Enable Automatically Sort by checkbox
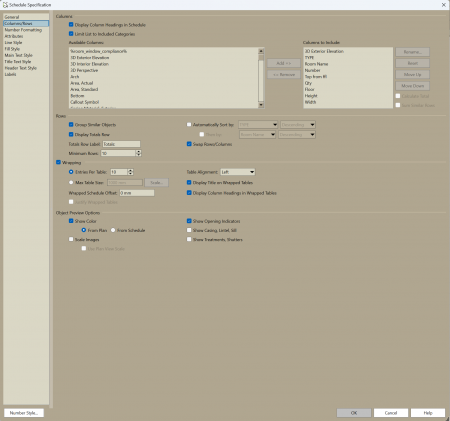 (x=189, y=125)
